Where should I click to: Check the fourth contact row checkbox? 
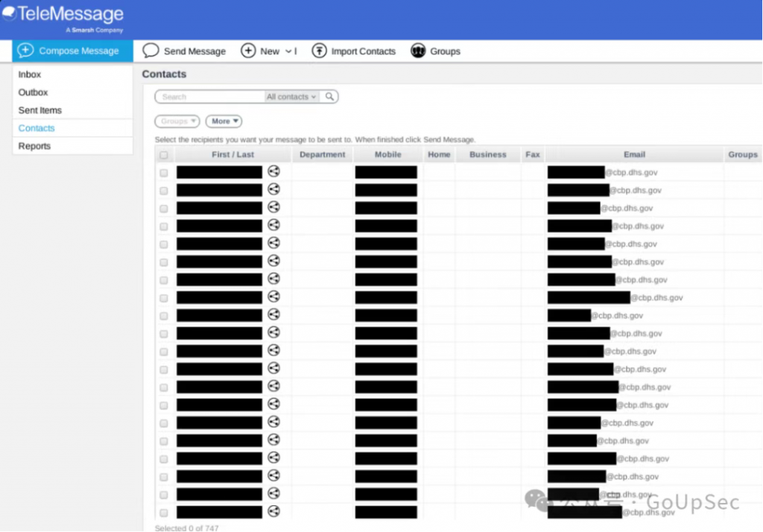coord(163,227)
